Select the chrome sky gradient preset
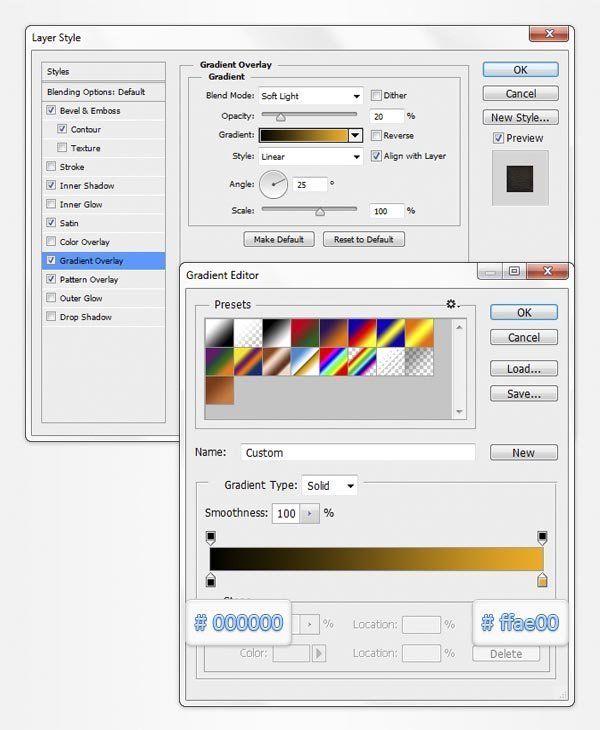The height and width of the screenshot is (730, 600). coord(305,361)
